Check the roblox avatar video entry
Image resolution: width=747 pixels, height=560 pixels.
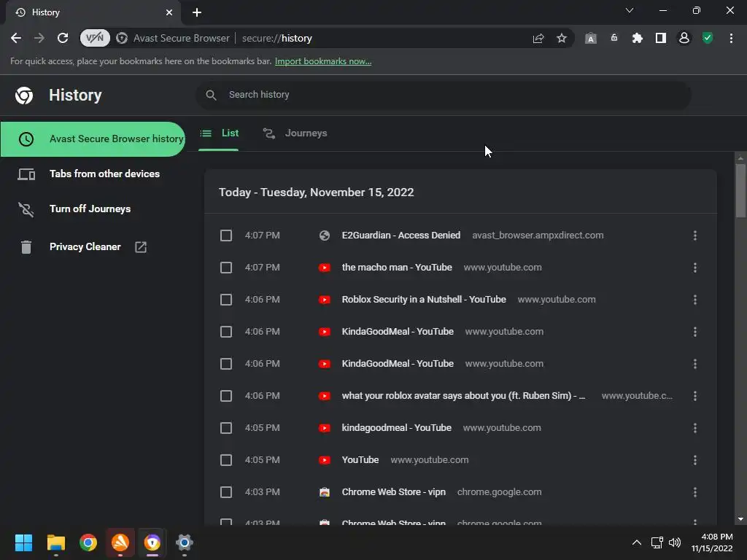coord(226,396)
